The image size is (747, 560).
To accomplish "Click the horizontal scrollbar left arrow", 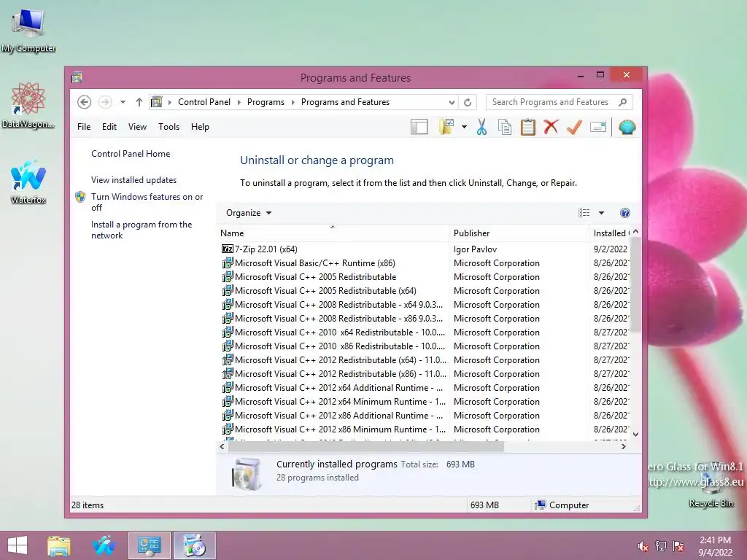I will point(222,447).
